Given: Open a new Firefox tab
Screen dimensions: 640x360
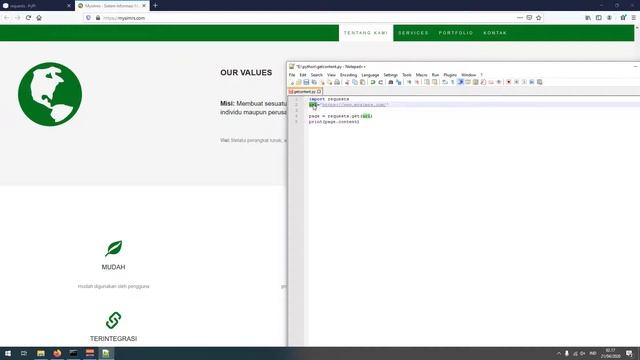Looking at the screenshot, I should [x=156, y=6].
